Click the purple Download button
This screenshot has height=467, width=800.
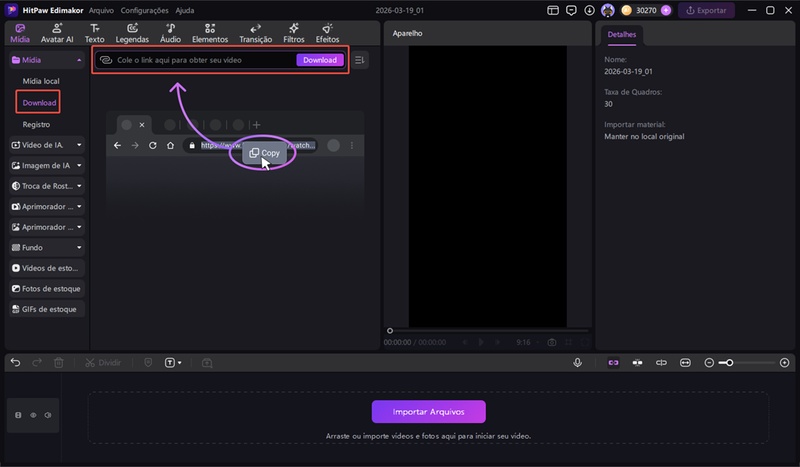point(320,60)
